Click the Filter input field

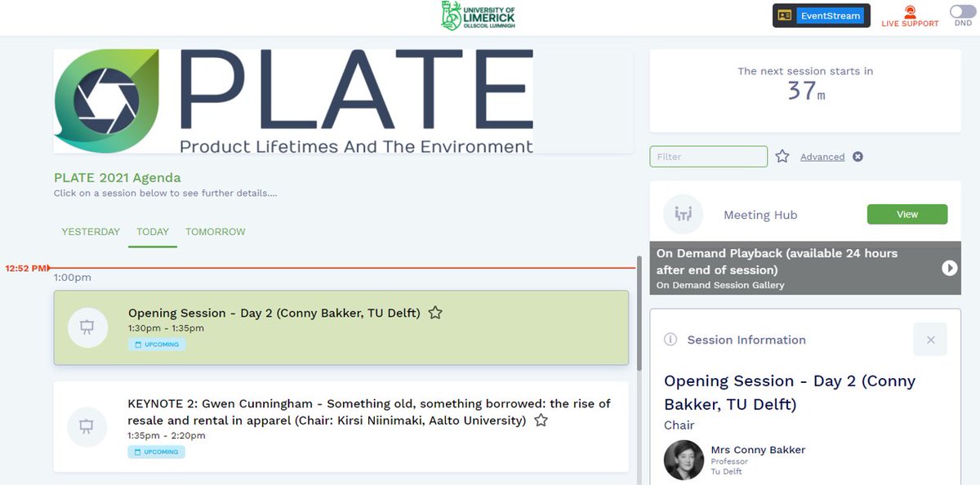(x=709, y=157)
